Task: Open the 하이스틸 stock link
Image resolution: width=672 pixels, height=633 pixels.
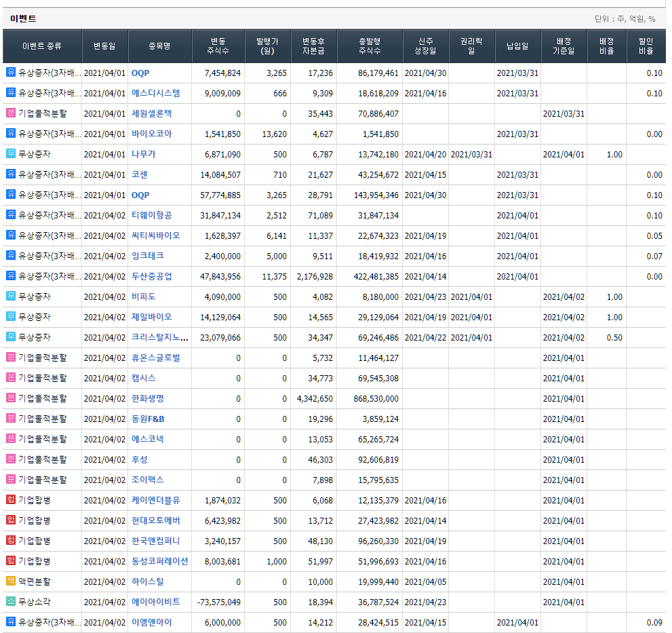Action: tap(148, 581)
